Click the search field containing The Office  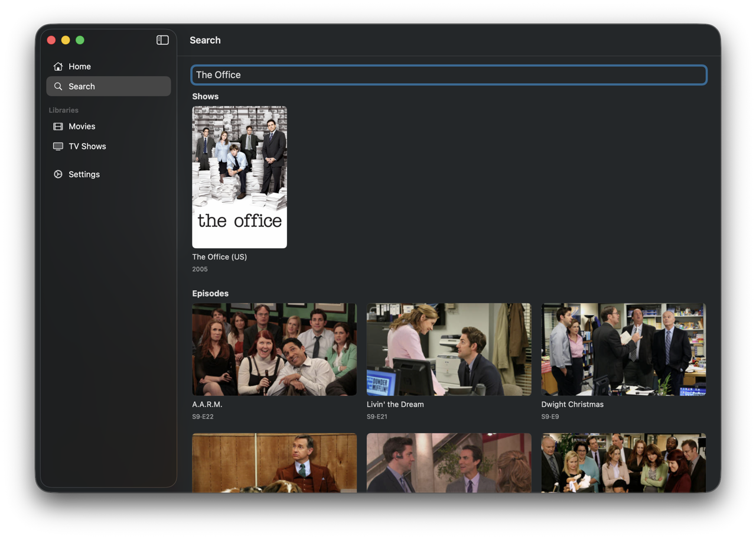click(x=449, y=74)
